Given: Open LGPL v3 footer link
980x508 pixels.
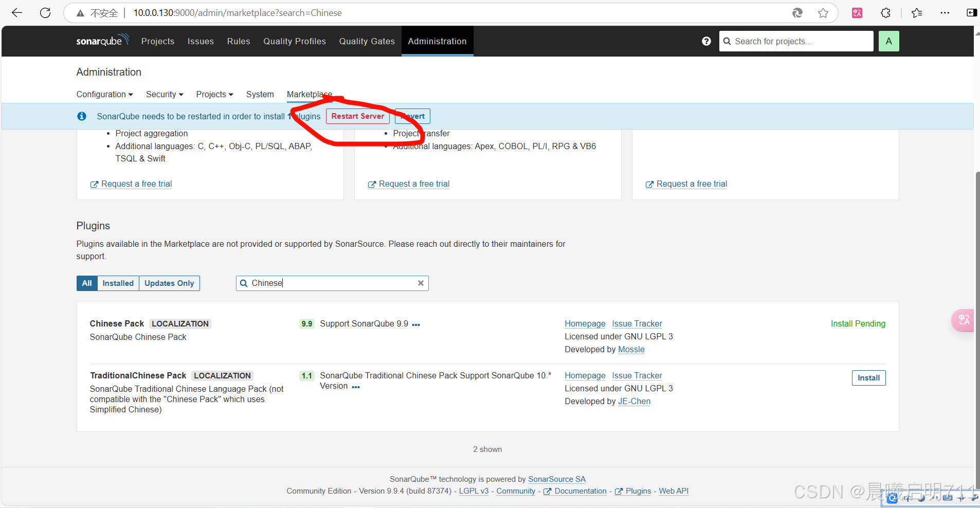Looking at the screenshot, I should pyautogui.click(x=474, y=491).
